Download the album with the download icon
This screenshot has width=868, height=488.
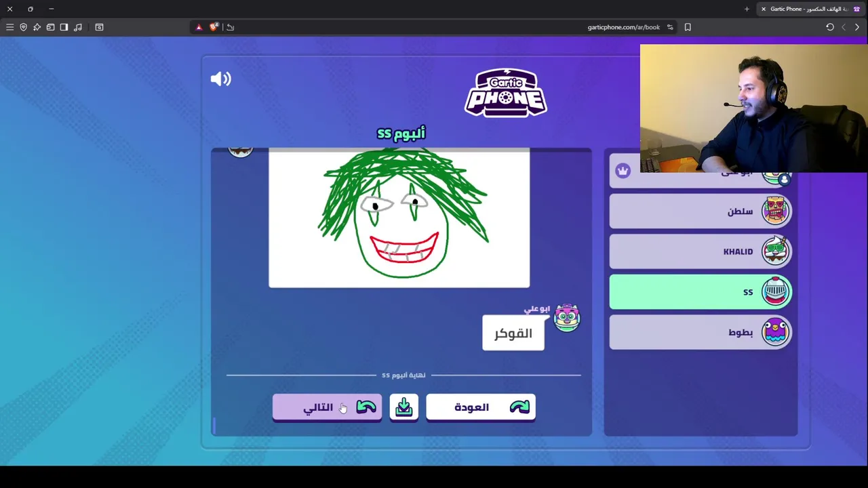click(x=404, y=407)
